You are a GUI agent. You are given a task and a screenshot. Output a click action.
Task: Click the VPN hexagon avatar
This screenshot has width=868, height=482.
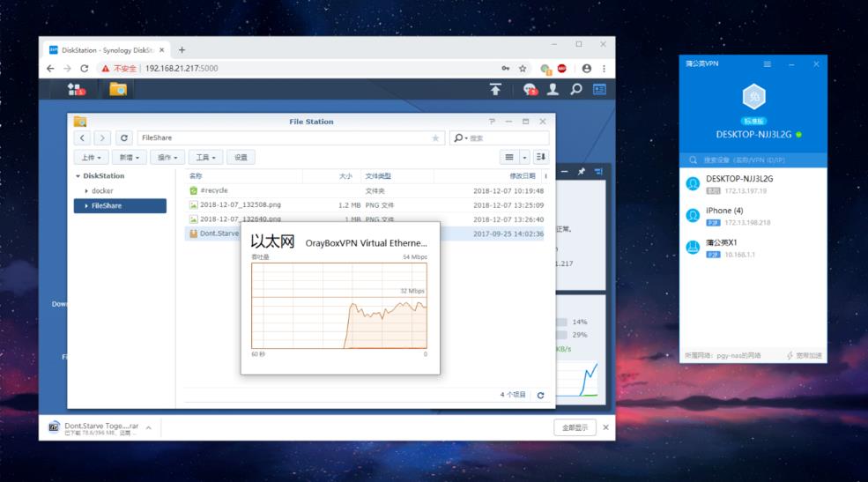[x=753, y=97]
